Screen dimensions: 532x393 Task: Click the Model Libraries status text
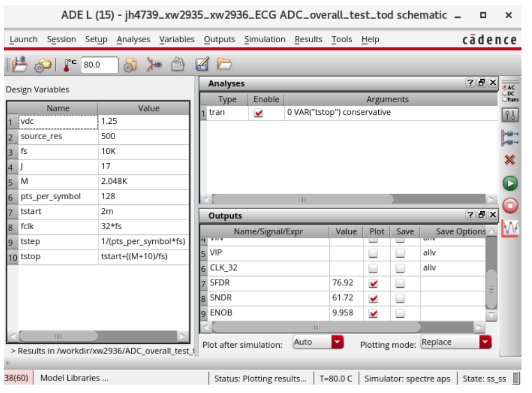point(74,378)
